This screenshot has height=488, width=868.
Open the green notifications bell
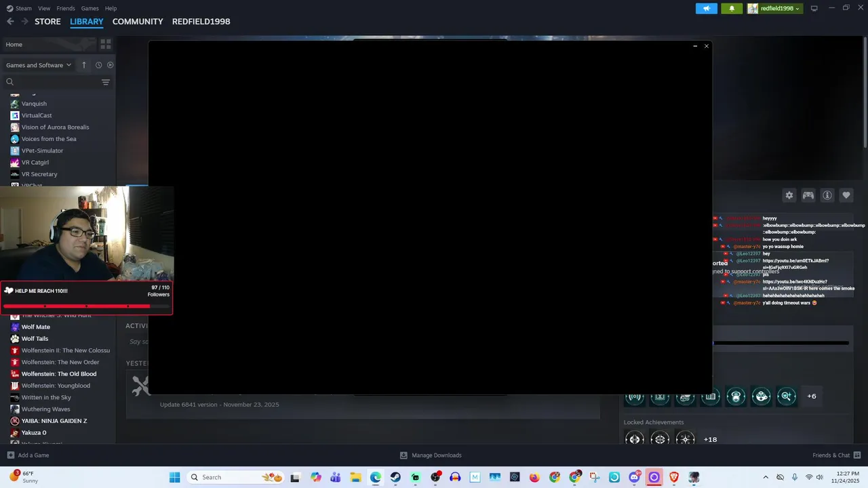(732, 9)
